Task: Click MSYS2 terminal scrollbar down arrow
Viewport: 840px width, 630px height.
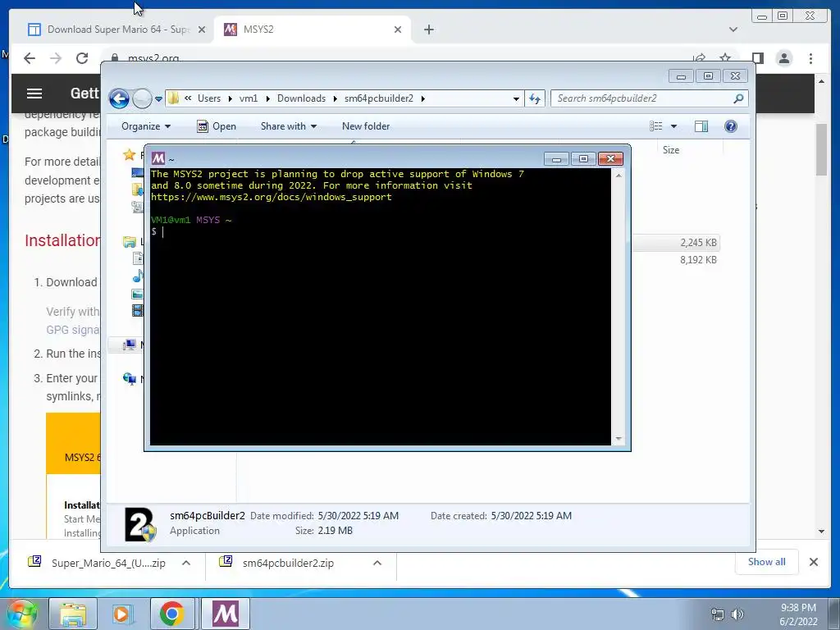Action: point(619,439)
